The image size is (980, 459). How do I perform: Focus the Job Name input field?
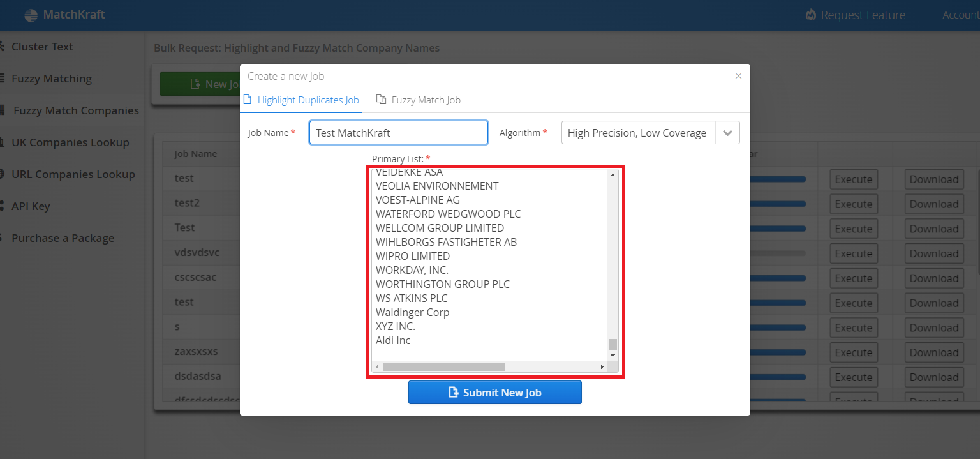[x=399, y=133]
